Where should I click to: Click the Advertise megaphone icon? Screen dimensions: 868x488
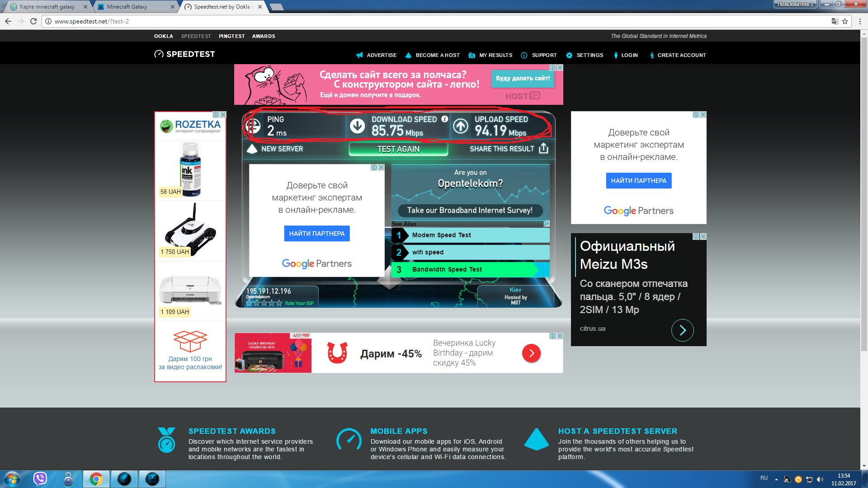(359, 55)
